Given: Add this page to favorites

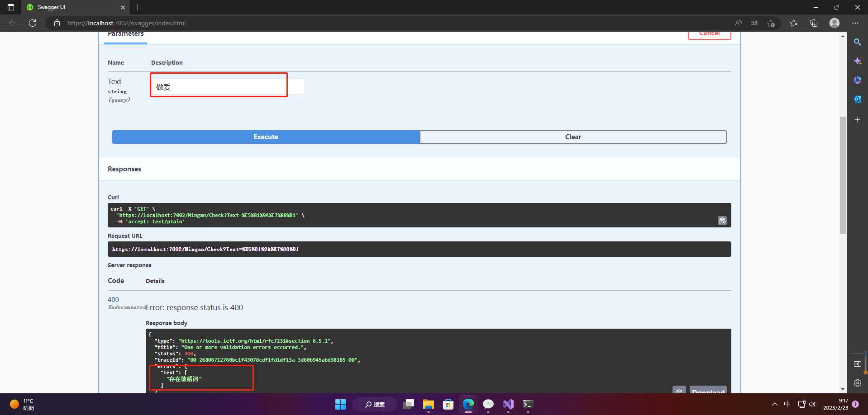Looking at the screenshot, I should [772, 23].
